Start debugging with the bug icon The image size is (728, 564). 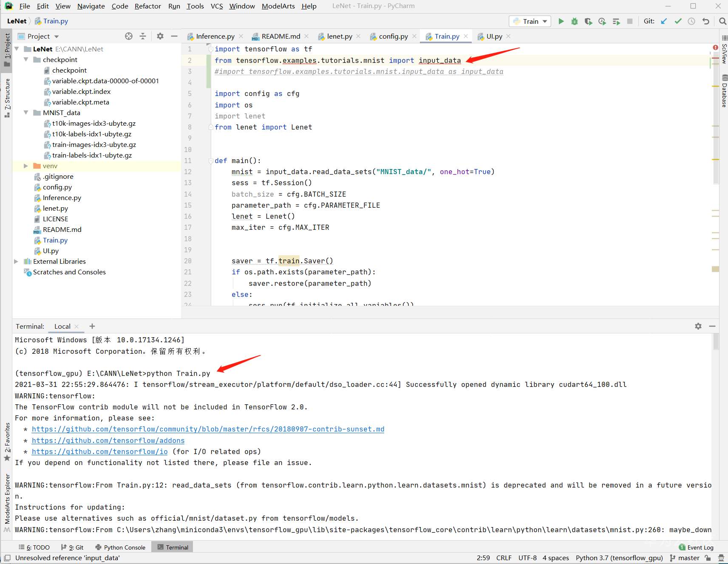pos(575,21)
